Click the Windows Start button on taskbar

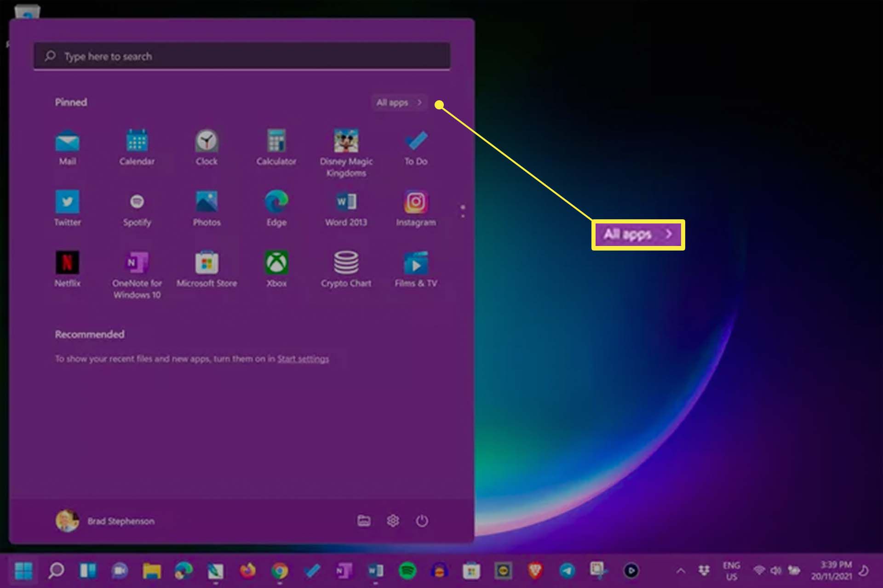tap(23, 571)
